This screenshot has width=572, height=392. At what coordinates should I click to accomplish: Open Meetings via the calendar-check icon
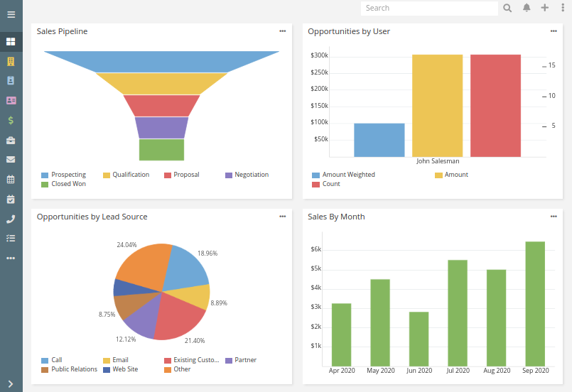(x=11, y=199)
